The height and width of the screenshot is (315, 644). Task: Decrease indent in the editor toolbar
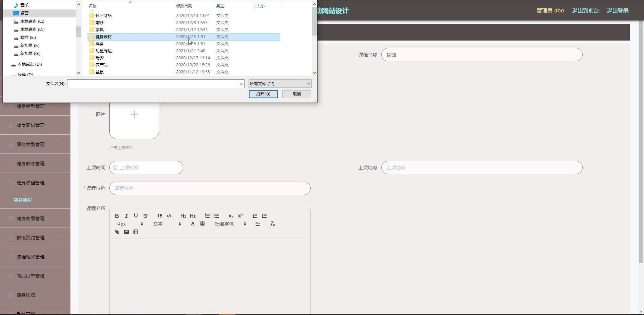coord(255,216)
